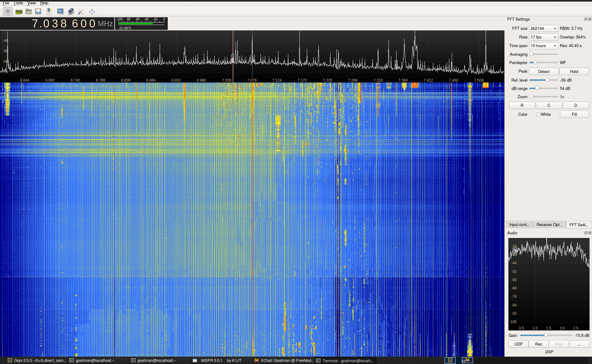Switch to Input controls tab
The image size is (592, 364).
519,224
